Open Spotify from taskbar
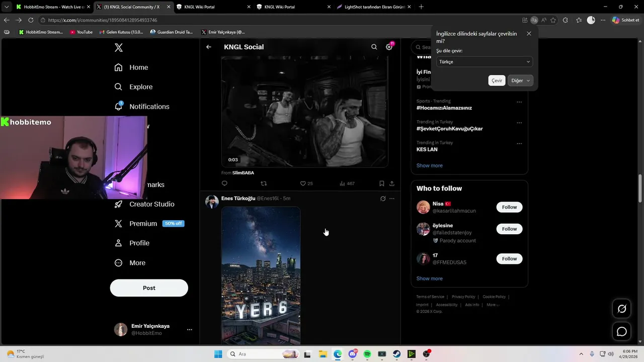 coord(367,354)
